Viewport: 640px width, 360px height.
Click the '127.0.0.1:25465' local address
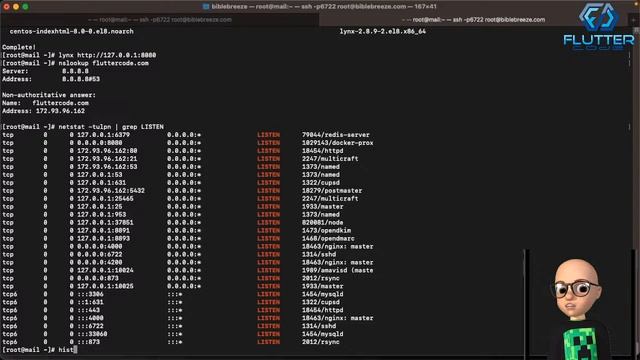pyautogui.click(x=105, y=198)
